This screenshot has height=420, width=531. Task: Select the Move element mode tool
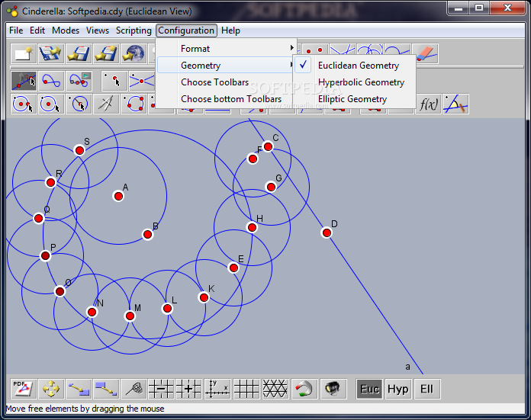point(24,81)
